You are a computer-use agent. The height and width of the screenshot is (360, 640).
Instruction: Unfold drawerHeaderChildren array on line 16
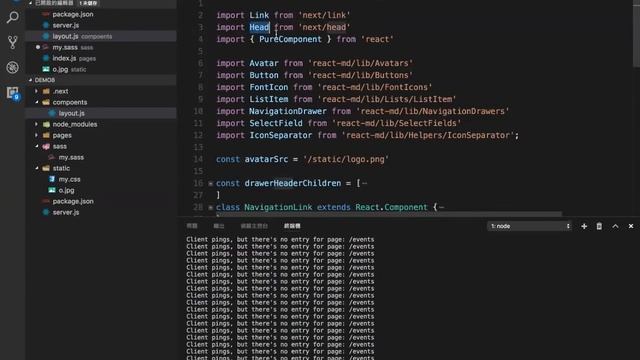(x=211, y=184)
